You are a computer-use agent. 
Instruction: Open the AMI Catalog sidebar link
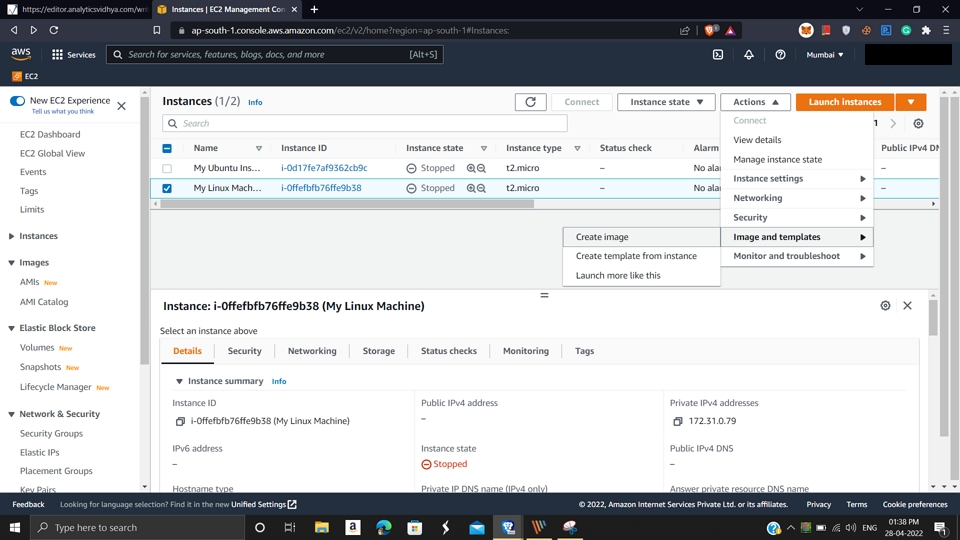tap(44, 302)
